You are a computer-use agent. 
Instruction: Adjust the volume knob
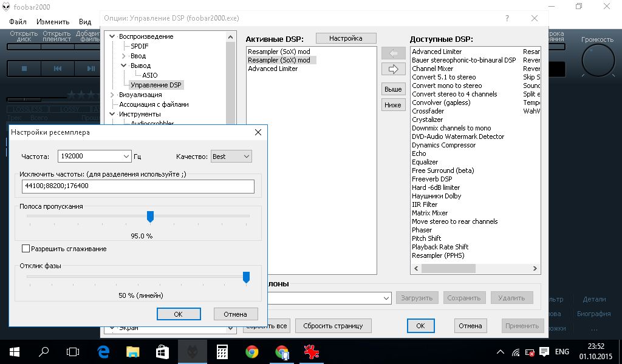pyautogui.click(x=598, y=61)
